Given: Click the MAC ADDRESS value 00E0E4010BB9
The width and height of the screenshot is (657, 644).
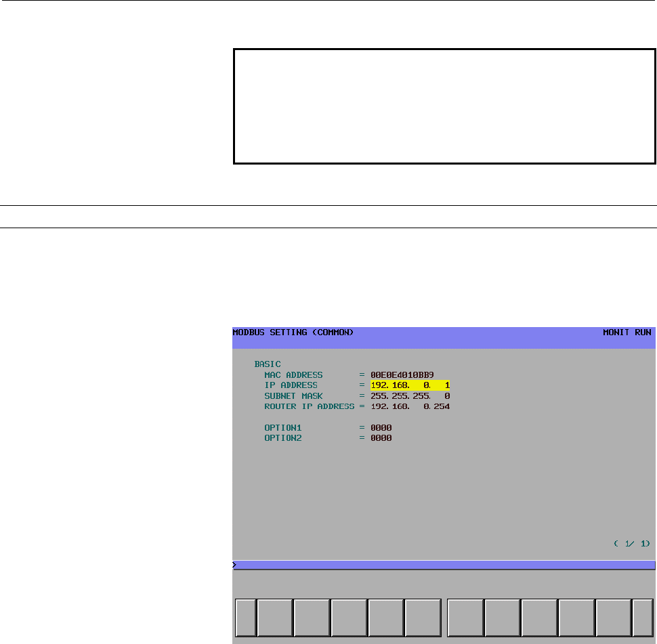Looking at the screenshot, I should click(402, 375).
